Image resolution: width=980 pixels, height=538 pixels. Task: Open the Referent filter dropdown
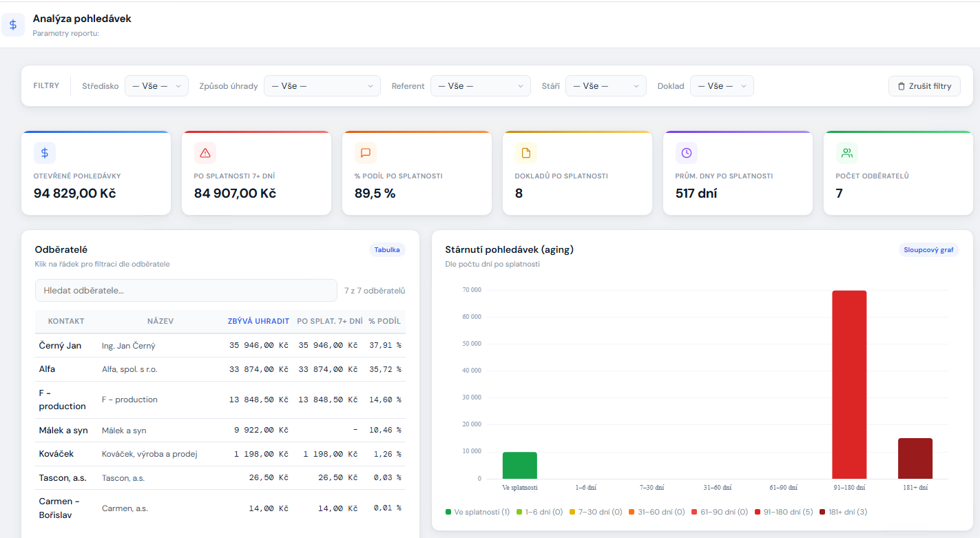coord(480,86)
